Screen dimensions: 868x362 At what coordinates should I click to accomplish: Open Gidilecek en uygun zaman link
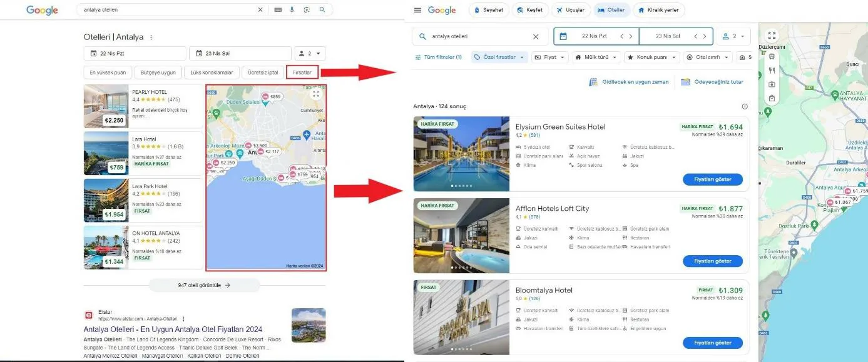click(628, 82)
